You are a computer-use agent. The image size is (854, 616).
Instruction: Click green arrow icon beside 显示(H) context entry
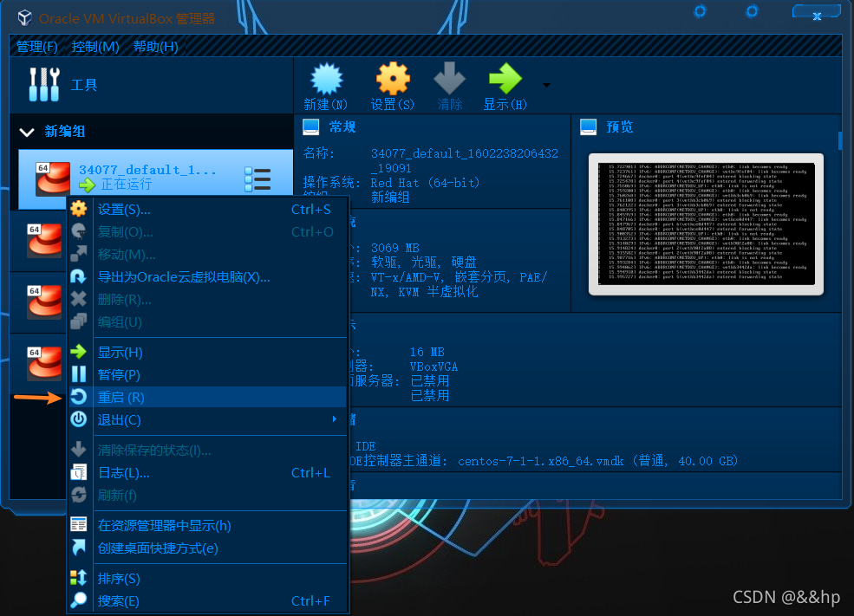tap(79, 352)
